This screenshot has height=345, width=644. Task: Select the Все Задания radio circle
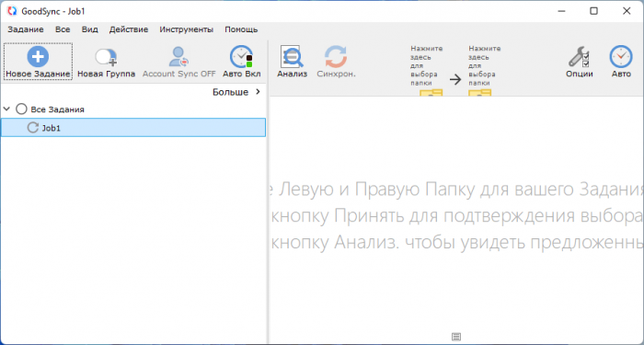(x=21, y=109)
